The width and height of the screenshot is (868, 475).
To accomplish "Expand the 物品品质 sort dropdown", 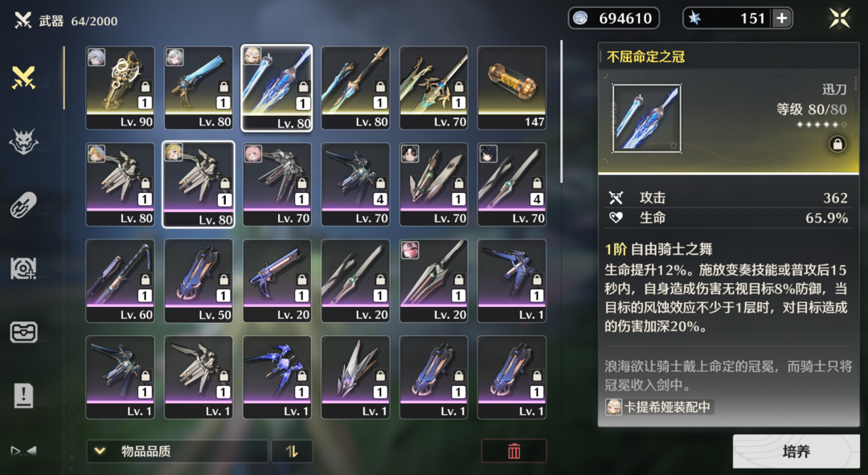I will [177, 451].
